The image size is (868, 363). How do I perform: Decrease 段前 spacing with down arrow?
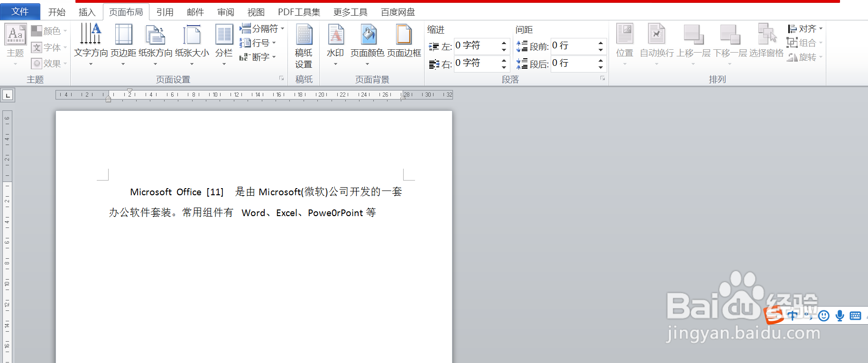pos(600,49)
